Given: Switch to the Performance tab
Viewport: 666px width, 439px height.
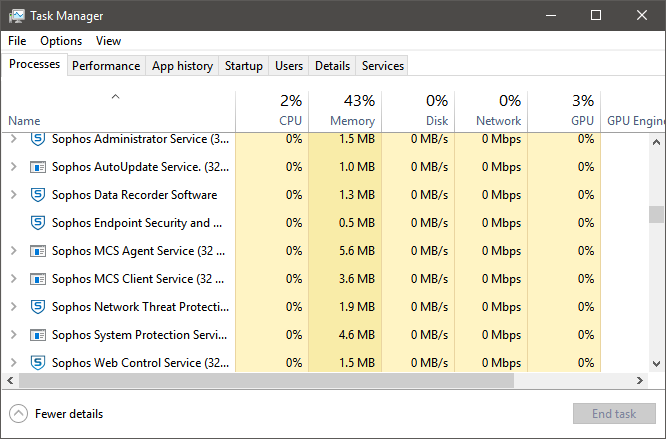Looking at the screenshot, I should (106, 66).
